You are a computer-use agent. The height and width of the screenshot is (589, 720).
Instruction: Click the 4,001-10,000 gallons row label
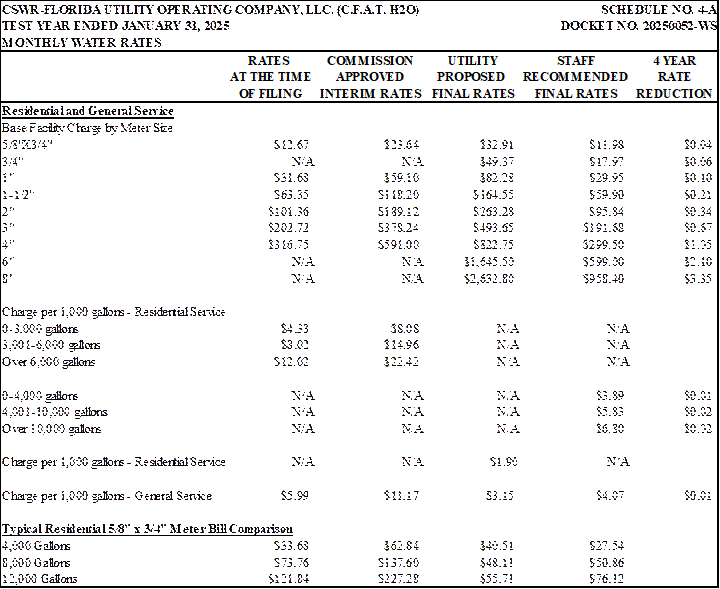55,412
